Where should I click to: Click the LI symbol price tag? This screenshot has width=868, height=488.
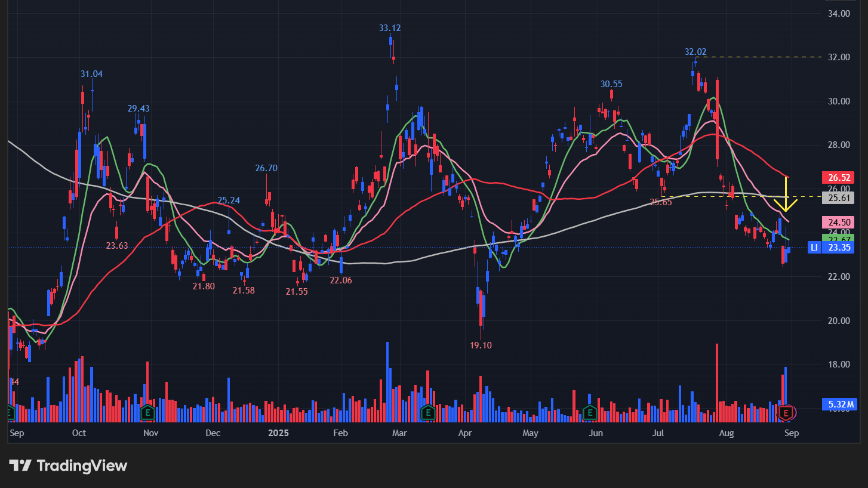coord(813,247)
